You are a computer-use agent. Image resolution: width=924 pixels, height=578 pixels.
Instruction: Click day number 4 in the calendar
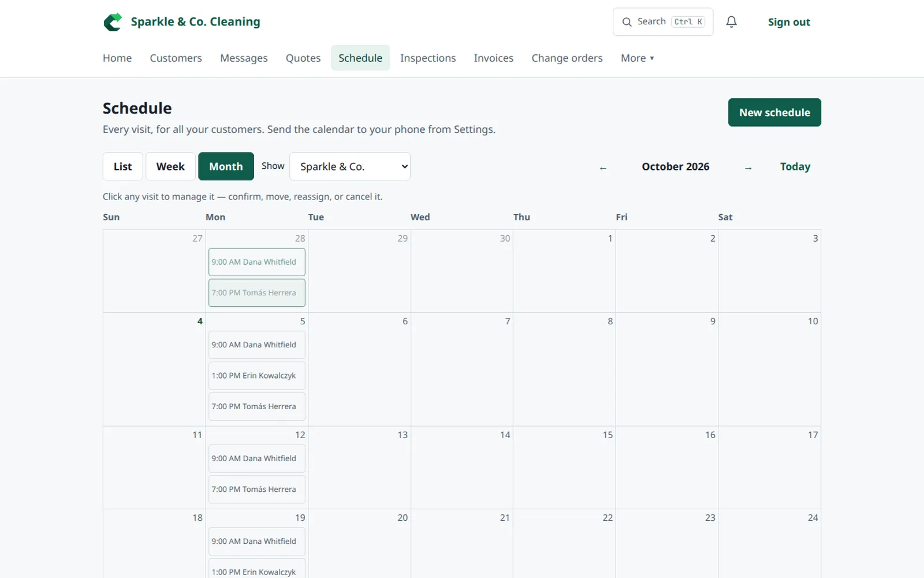click(200, 321)
